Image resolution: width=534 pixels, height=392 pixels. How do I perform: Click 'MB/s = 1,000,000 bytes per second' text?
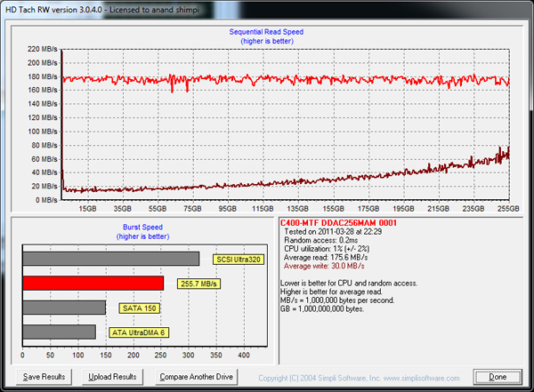pos(337,300)
